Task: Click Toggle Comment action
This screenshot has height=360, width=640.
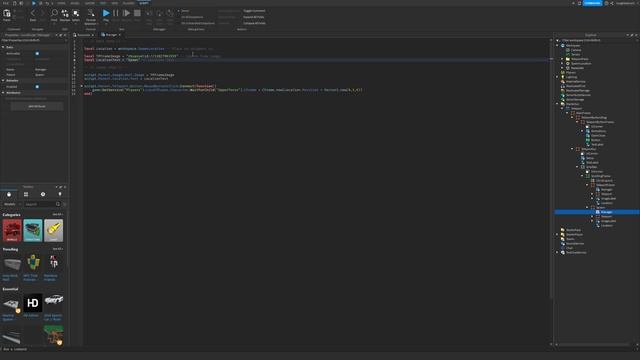Action: [x=254, y=11]
